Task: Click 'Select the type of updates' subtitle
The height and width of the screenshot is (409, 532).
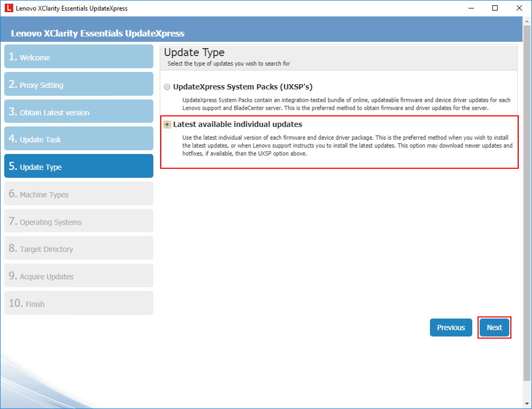Action: click(228, 63)
